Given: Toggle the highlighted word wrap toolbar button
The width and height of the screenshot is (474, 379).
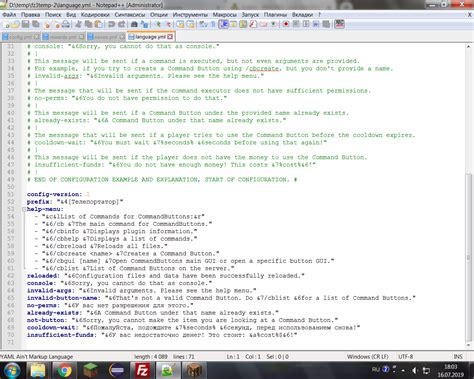Looking at the screenshot, I should click(223, 24).
